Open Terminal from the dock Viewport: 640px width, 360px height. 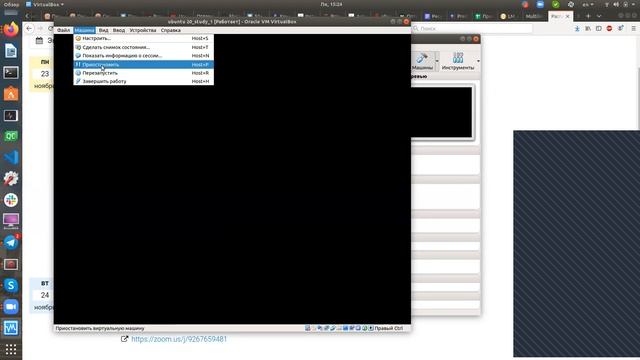click(x=11, y=73)
